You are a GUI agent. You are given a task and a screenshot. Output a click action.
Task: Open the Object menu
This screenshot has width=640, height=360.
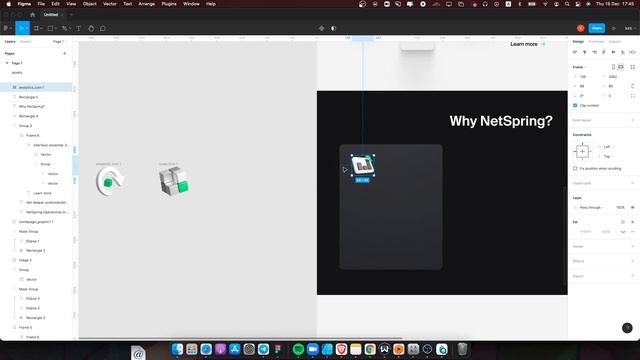(x=89, y=4)
